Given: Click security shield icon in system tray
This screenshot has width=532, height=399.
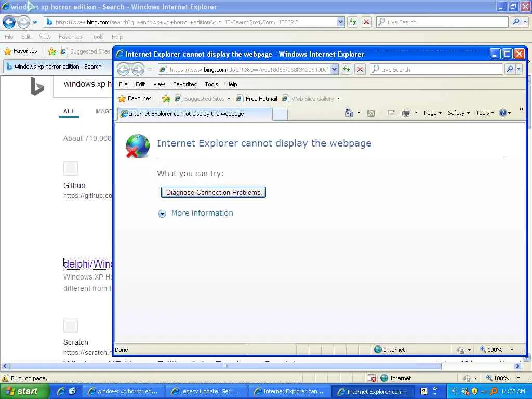Looking at the screenshot, I should pos(474,391).
